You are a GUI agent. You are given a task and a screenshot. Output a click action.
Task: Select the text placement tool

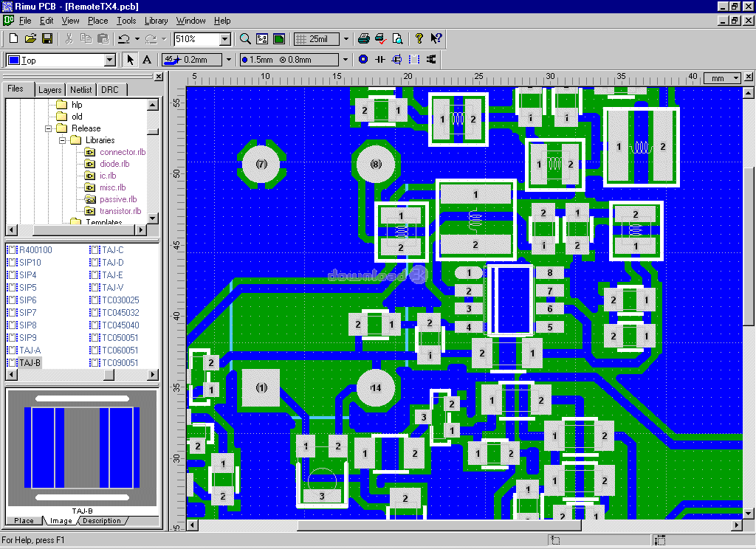coord(147,60)
